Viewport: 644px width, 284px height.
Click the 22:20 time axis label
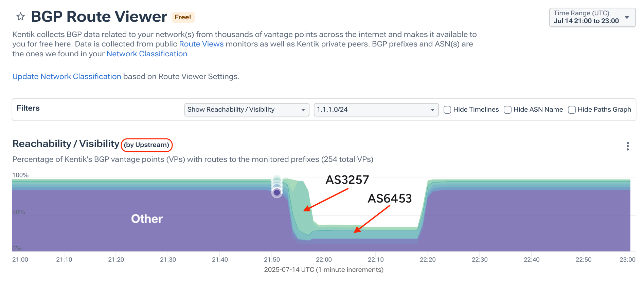coord(428,260)
